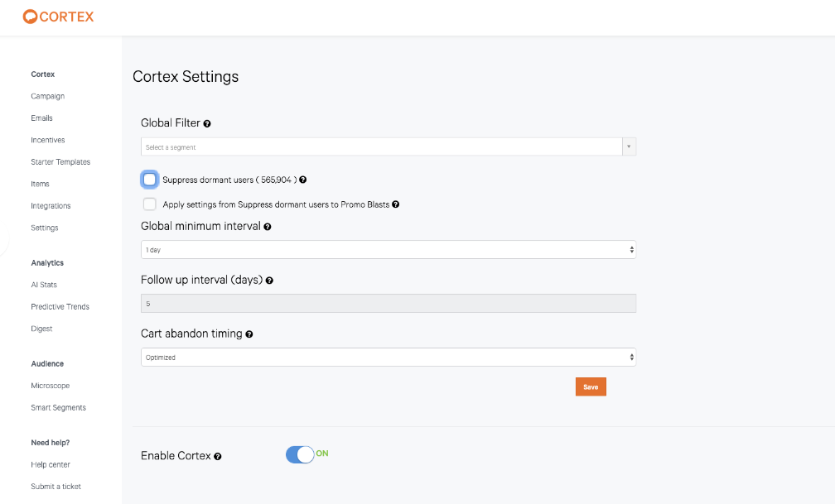Go to Smart Segments
The image size is (835, 504).
point(59,408)
